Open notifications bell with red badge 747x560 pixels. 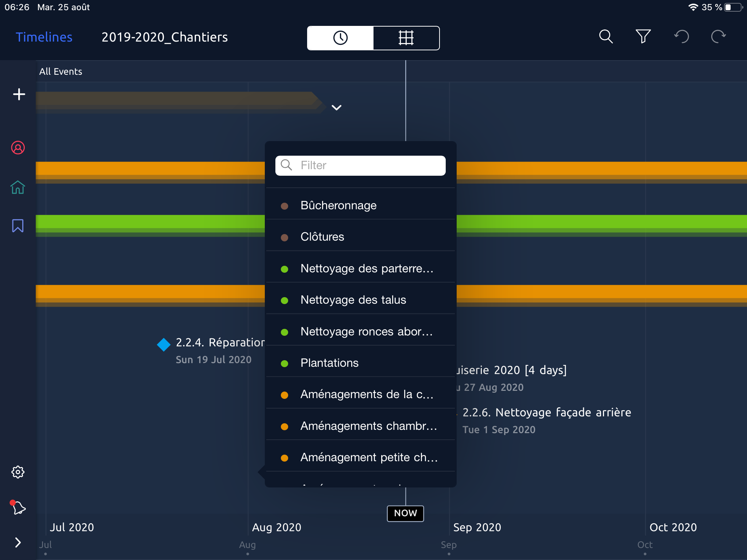[18, 507]
